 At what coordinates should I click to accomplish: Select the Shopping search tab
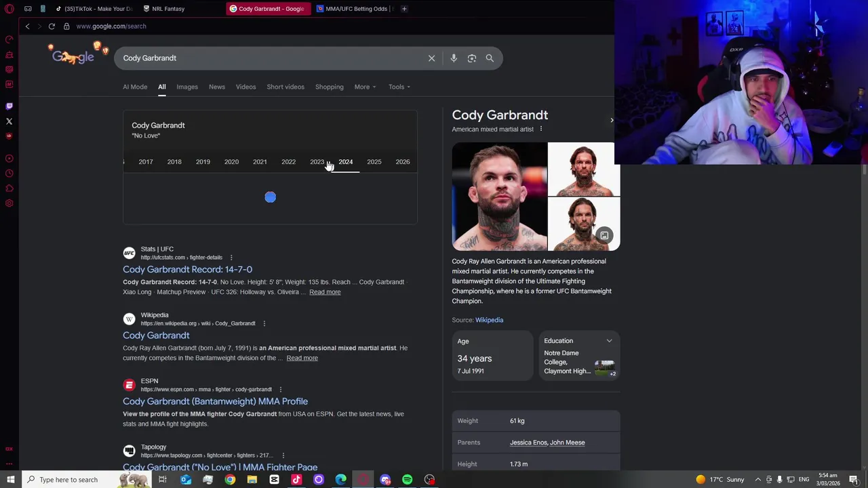pyautogui.click(x=330, y=87)
